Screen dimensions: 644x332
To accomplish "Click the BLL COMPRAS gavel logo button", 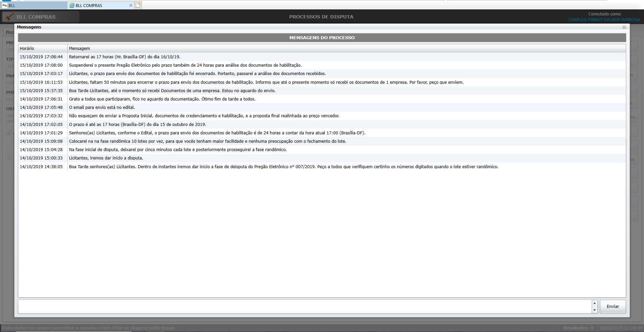I will 40,17.
